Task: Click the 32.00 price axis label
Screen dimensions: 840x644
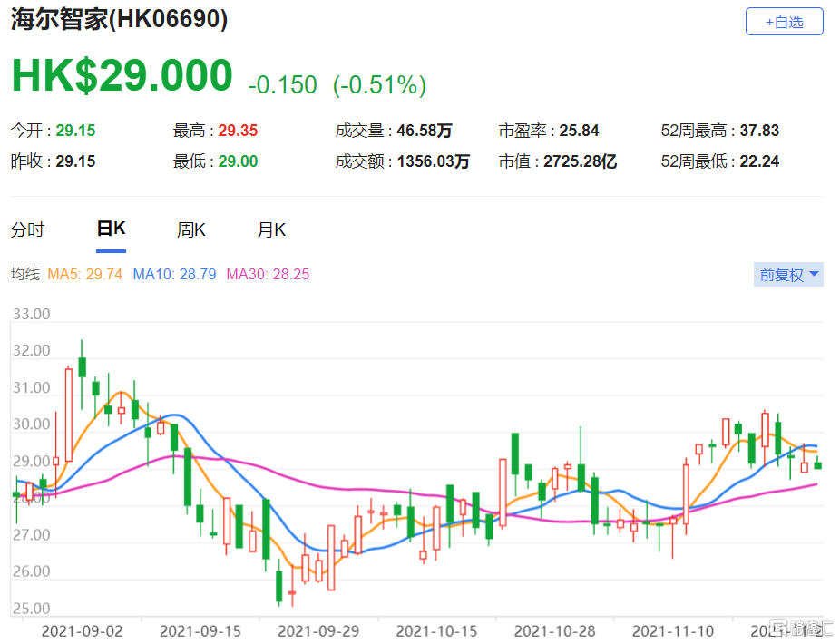Action: 31,350
